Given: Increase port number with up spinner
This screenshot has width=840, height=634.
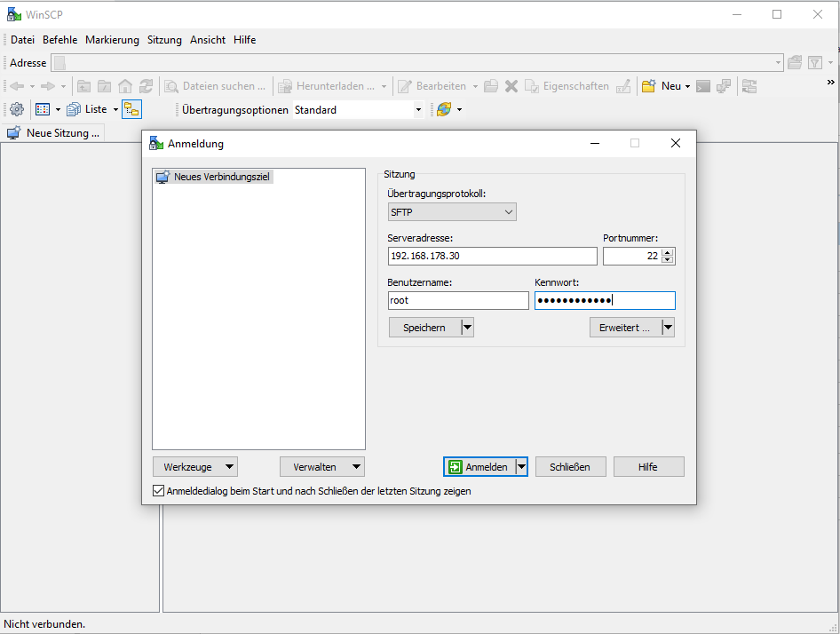Looking at the screenshot, I should click(x=668, y=252).
